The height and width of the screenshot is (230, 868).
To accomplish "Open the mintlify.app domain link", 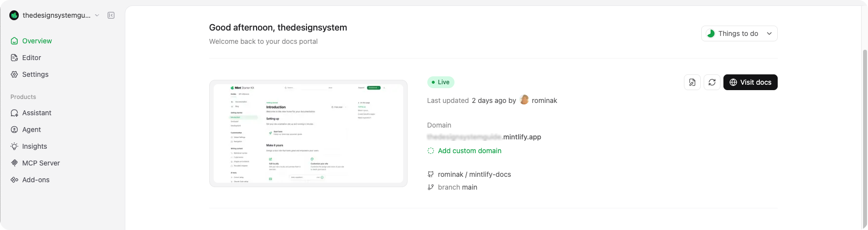I will click(484, 137).
